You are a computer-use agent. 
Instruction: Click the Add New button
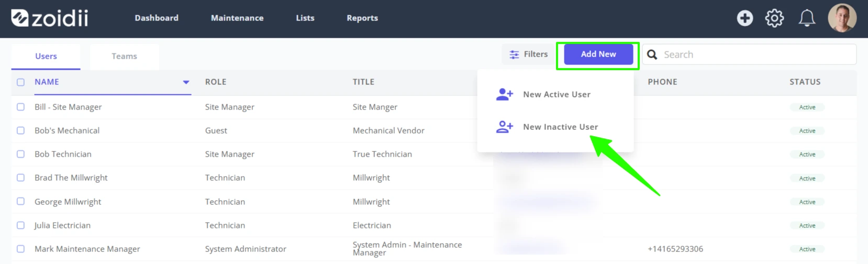[x=598, y=54]
